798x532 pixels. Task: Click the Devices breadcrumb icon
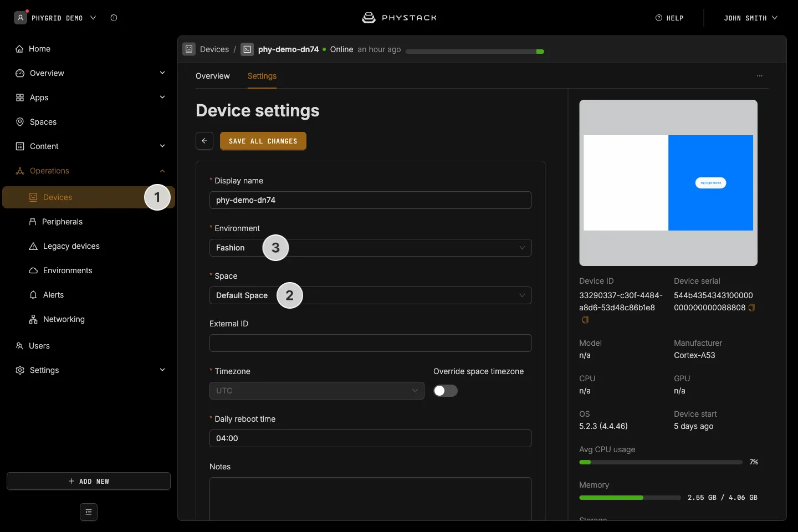point(189,49)
